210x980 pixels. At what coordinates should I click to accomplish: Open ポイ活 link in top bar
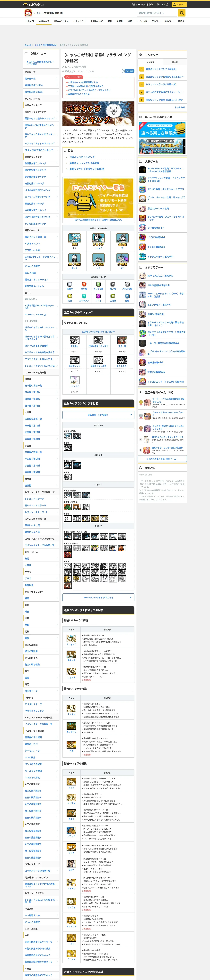point(163,5)
